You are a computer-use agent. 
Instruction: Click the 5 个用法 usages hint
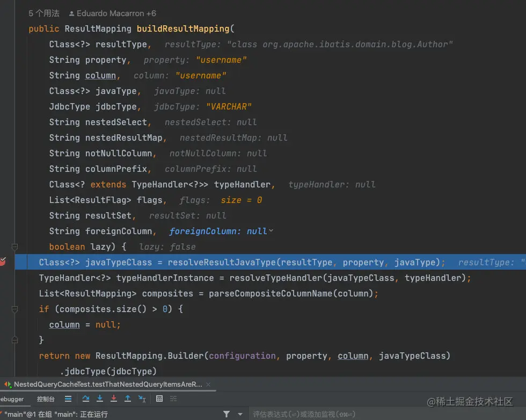[44, 13]
